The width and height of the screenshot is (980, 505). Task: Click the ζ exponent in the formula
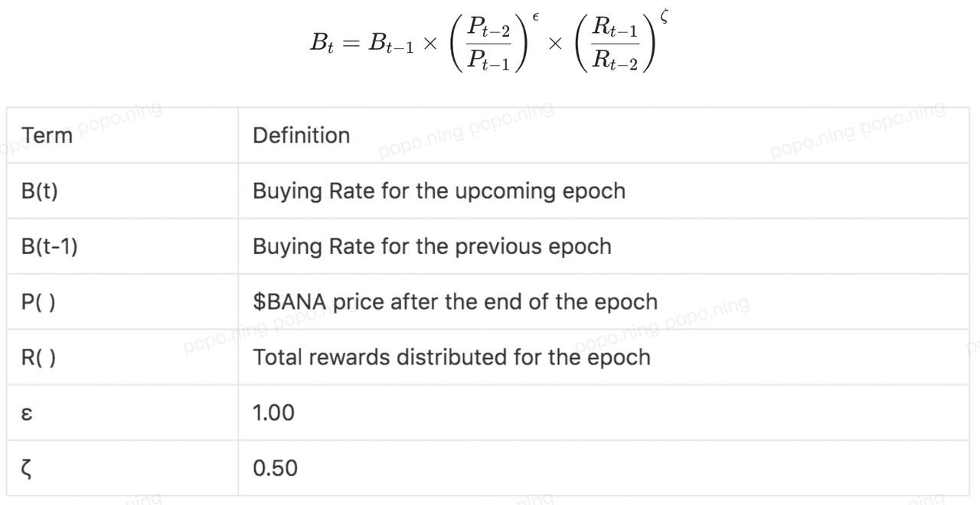pos(662,15)
